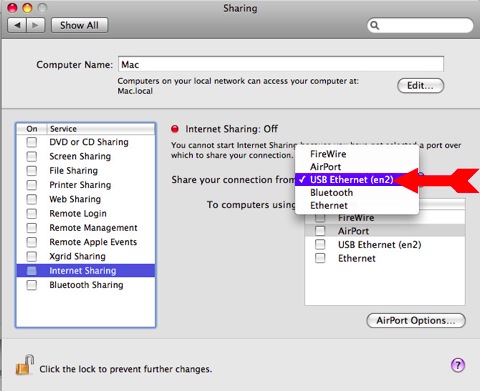Click the Edit... button

420,86
